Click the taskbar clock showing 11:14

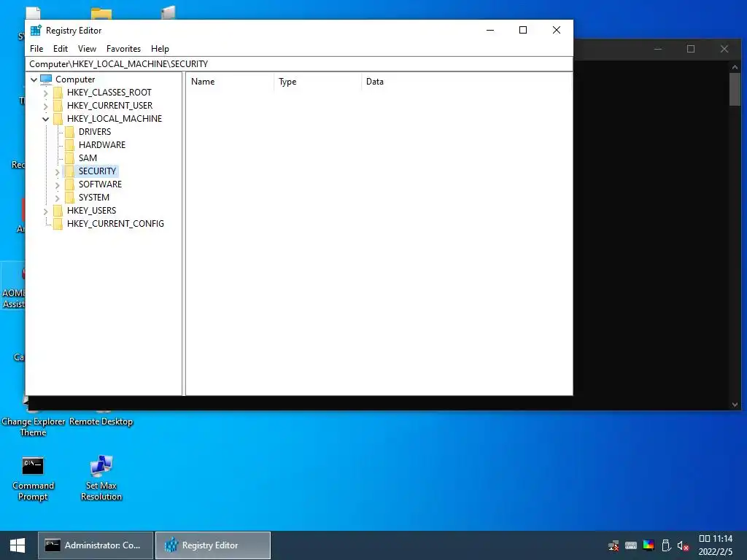(x=716, y=545)
